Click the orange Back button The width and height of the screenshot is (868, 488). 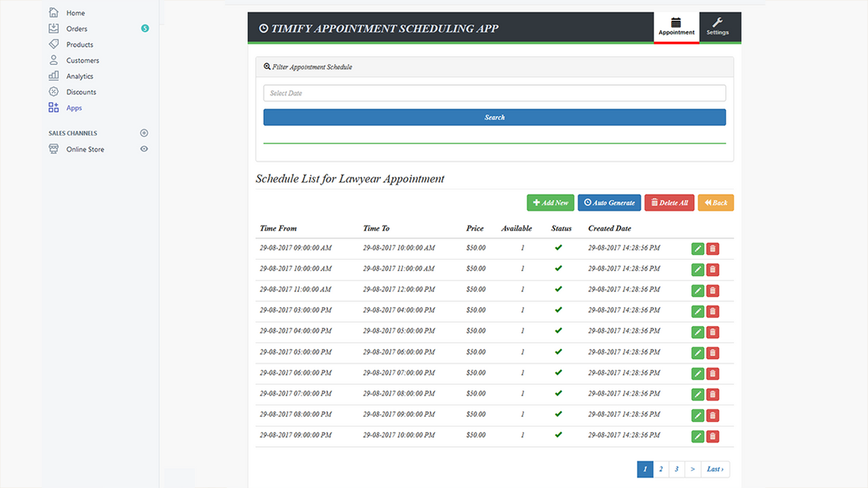(x=715, y=203)
